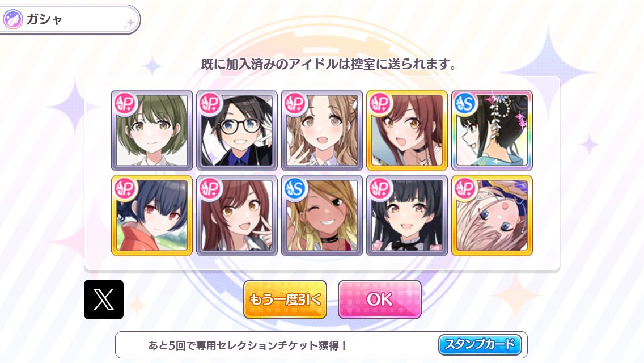
Task: Click the S badge on blonde card
Action: 295,189
